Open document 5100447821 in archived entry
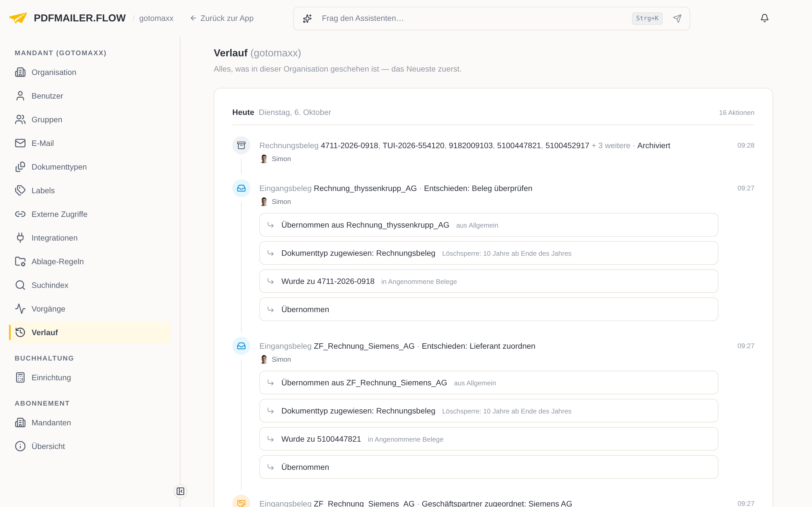The image size is (812, 507). [519, 146]
